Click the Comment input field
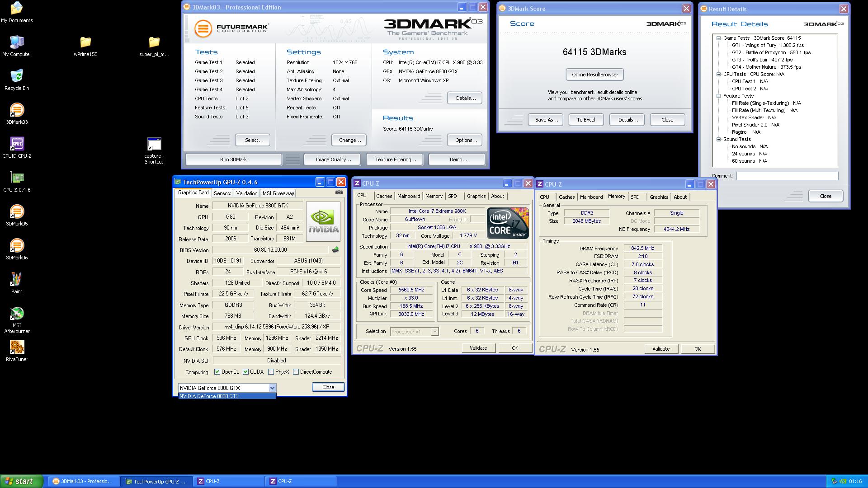This screenshot has width=868, height=488. click(787, 176)
